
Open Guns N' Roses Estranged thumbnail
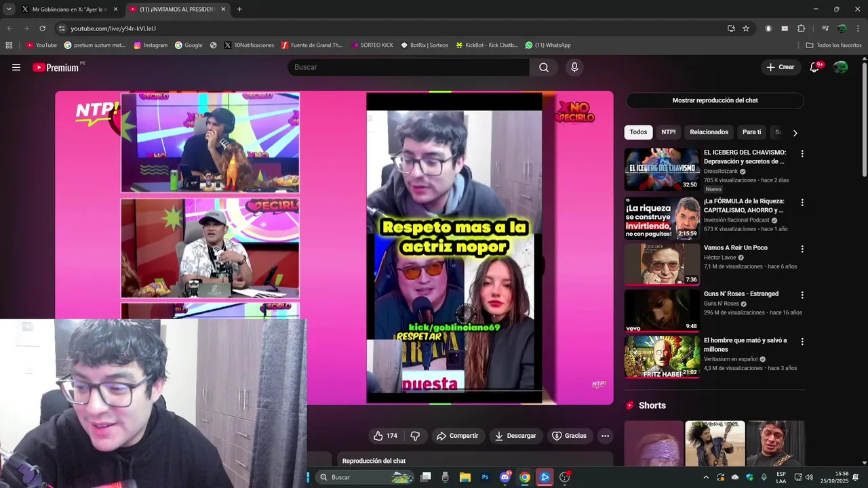662,310
